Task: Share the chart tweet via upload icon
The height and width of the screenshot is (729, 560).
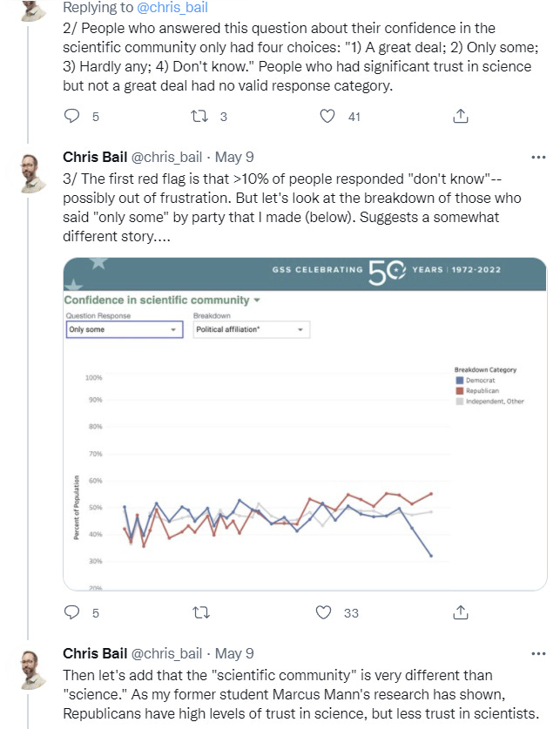Action: 460,612
